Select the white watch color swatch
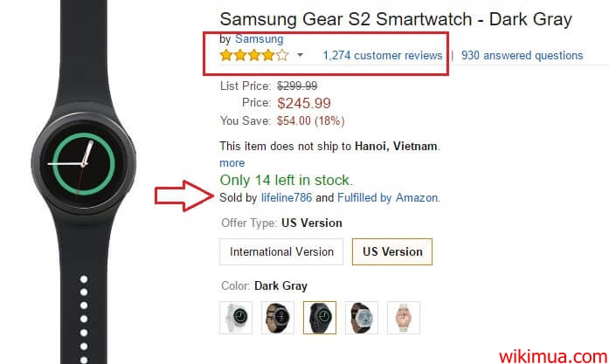The width and height of the screenshot is (609, 364). tap(236, 318)
